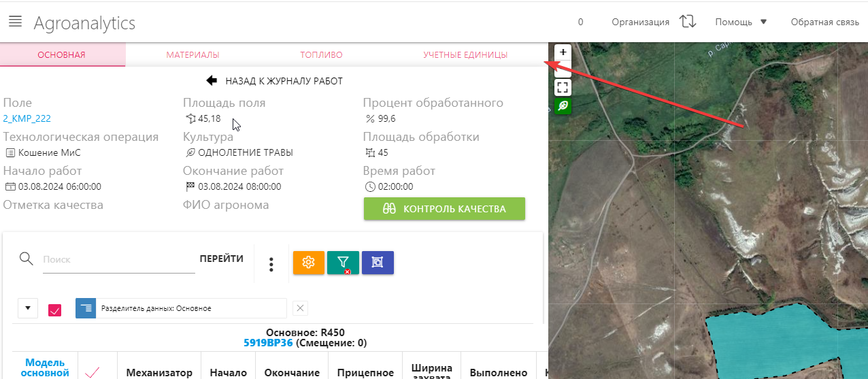Zoom in on the map
The image size is (868, 379).
tap(563, 52)
